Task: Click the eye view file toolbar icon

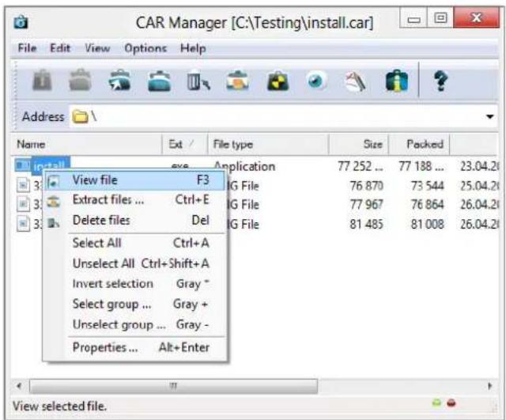Action: point(316,80)
